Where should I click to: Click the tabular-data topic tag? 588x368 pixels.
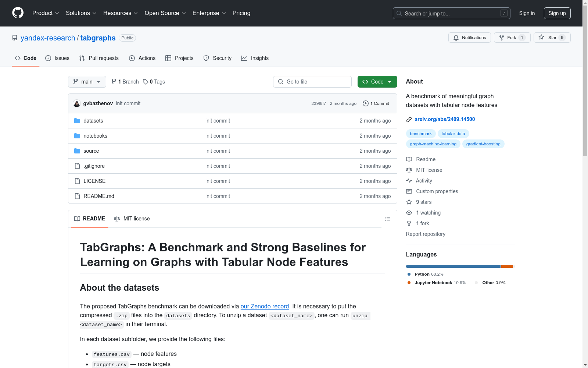453,134
